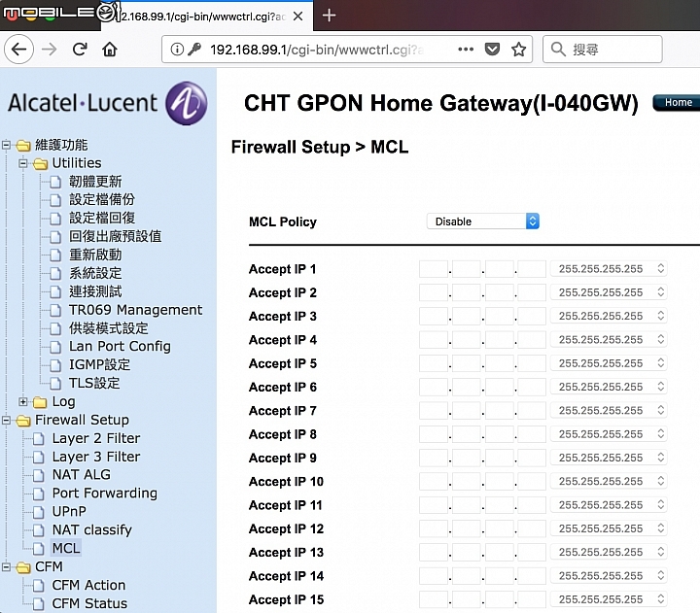
Task: Save page to Pocket icon
Action: click(x=492, y=50)
